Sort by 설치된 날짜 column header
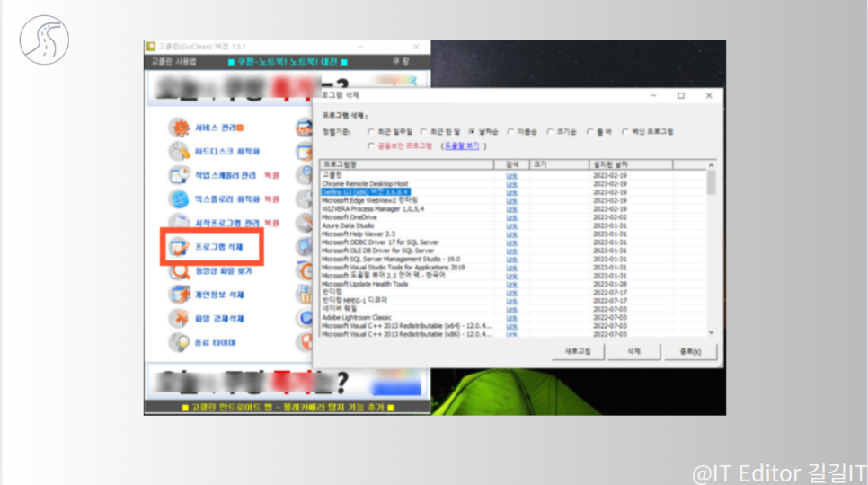This screenshot has width=868, height=485. point(631,164)
